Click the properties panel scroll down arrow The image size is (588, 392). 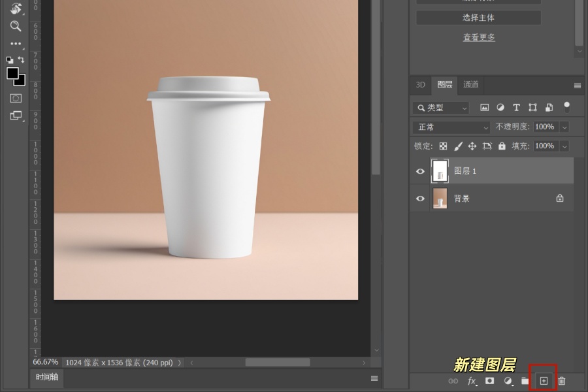[x=580, y=52]
